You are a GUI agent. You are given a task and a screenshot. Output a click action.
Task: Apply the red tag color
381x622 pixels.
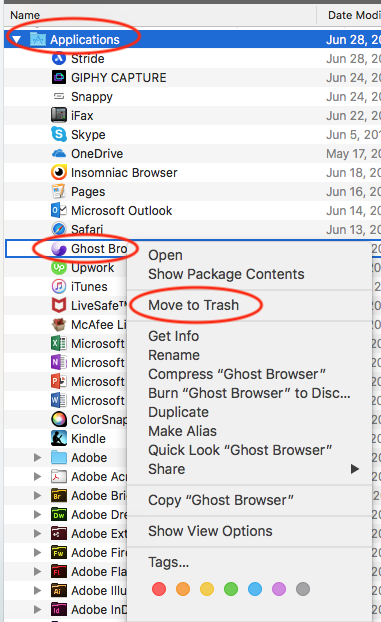coord(159,589)
